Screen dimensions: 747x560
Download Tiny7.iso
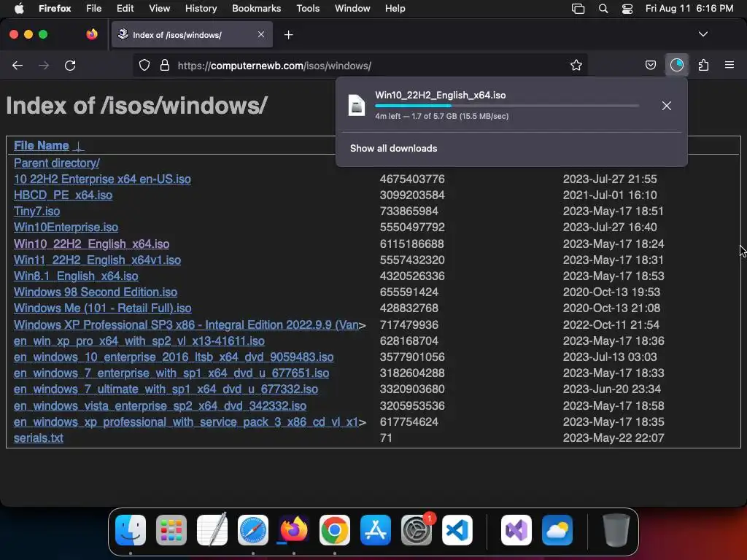click(36, 211)
